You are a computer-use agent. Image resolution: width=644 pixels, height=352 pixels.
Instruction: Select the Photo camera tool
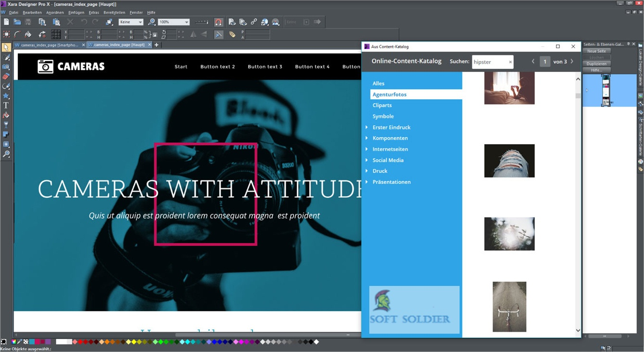point(6,67)
